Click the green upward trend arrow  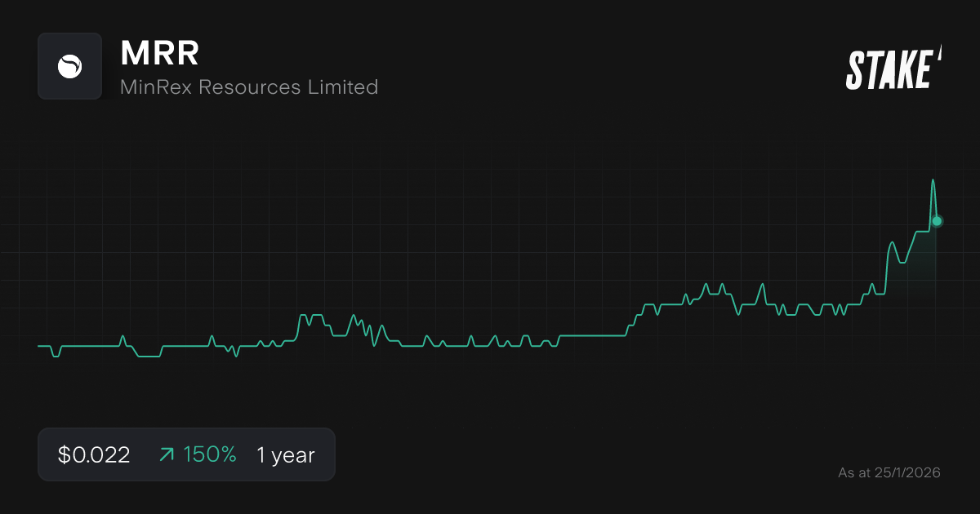pos(166,454)
